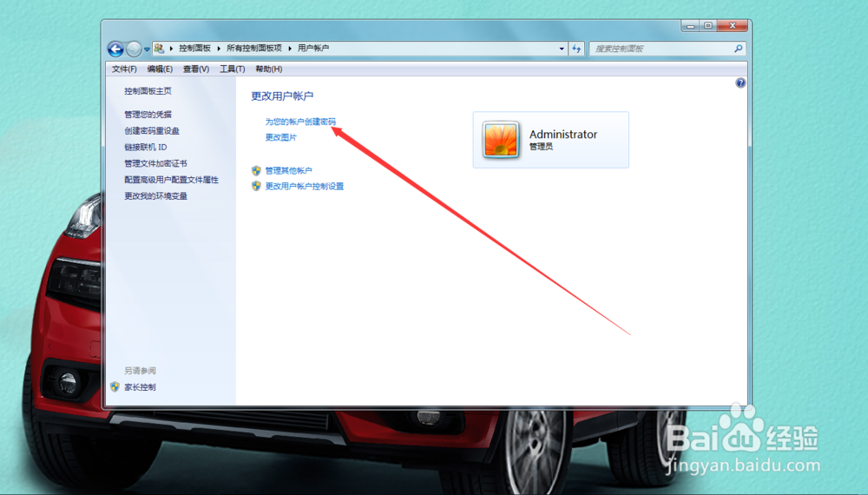Screen dimensions: 868x495
Task: Open the 工具(T) menu
Action: 232,69
